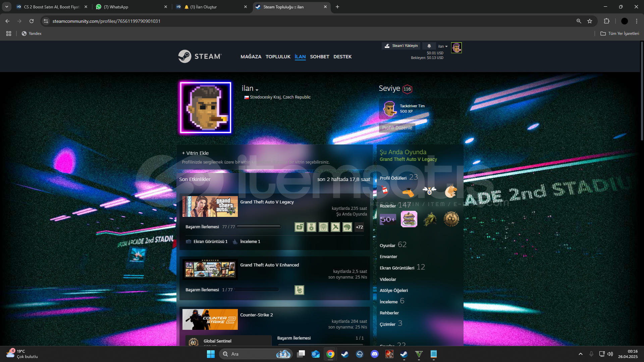Screen dimensions: 644x362
Task: Click the third GTA V Legacy achievement icon
Action: click(323, 227)
